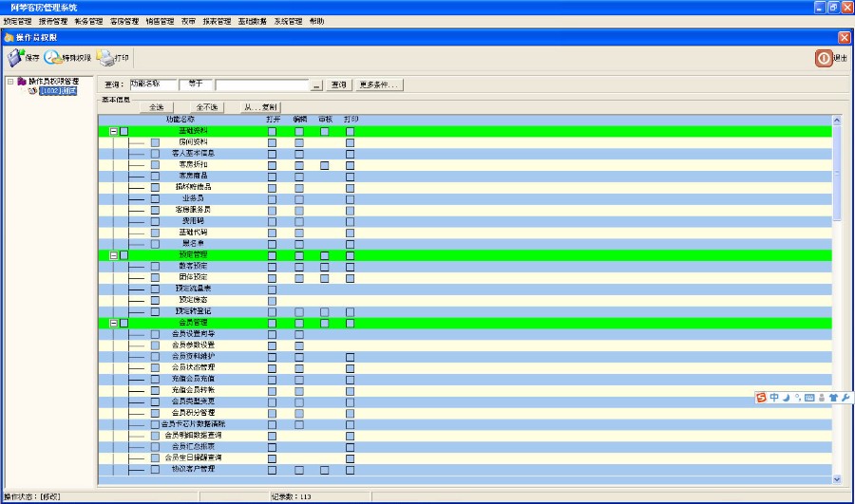
Task: Click the grid scrollbar up arrow
Action: 837,120
